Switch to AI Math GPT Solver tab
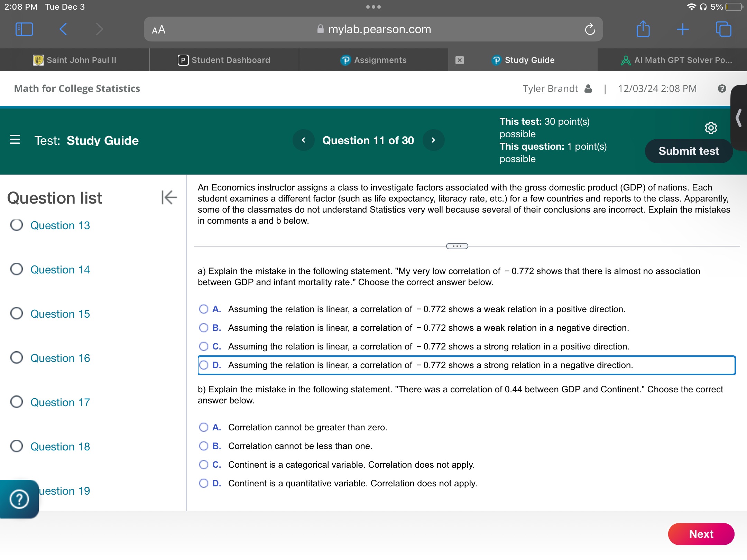The width and height of the screenshot is (747, 560). tap(672, 60)
